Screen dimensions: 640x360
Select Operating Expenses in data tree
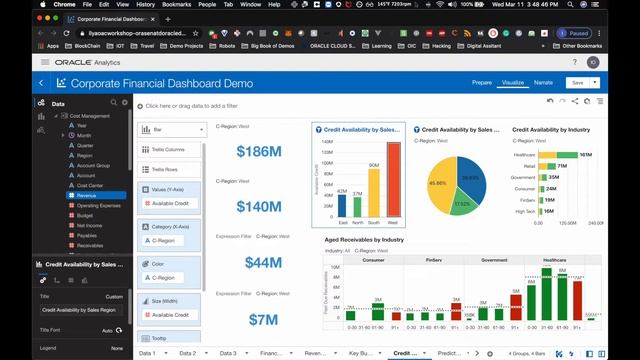click(98, 206)
